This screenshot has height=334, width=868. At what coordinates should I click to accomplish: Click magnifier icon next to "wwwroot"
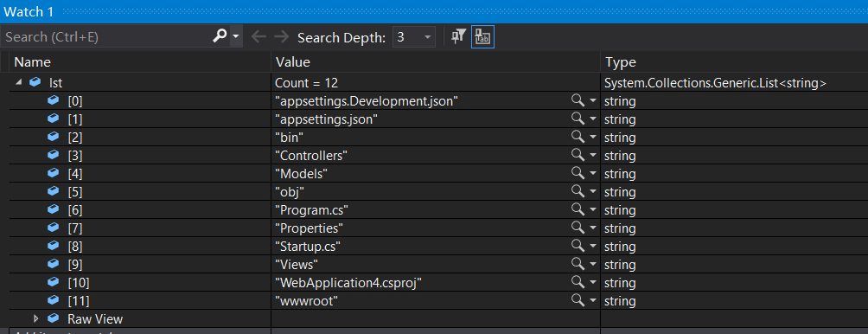pyautogui.click(x=578, y=300)
